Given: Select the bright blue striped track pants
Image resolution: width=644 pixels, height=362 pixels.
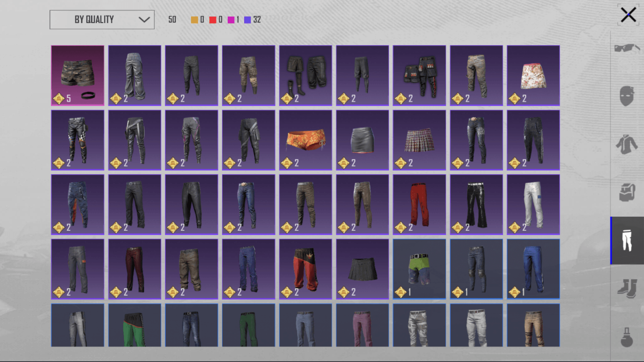Looking at the screenshot, I should pyautogui.click(x=533, y=269).
